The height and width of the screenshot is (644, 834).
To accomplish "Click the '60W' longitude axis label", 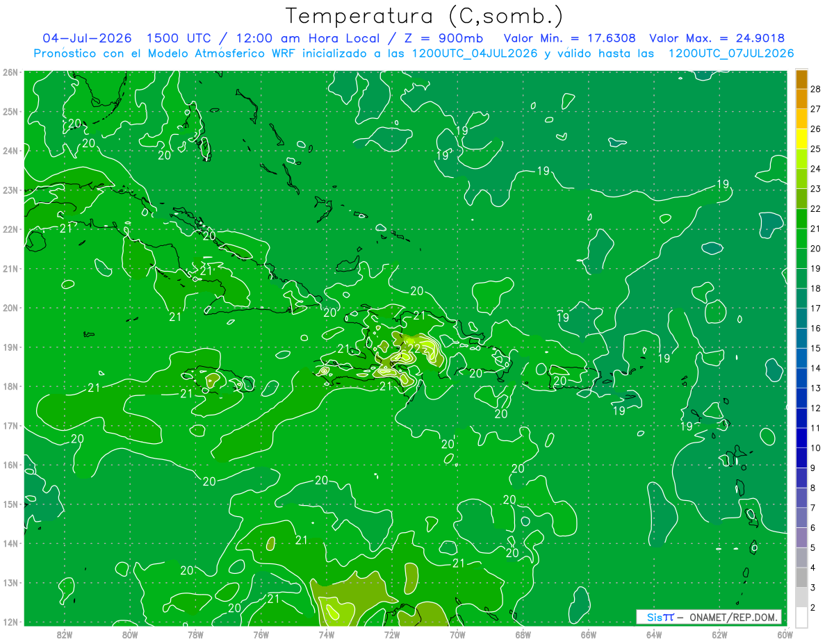I will click(x=785, y=634).
